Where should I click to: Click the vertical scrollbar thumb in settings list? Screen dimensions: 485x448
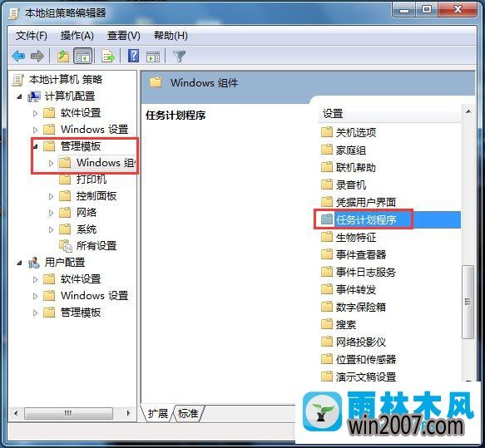pos(468,302)
